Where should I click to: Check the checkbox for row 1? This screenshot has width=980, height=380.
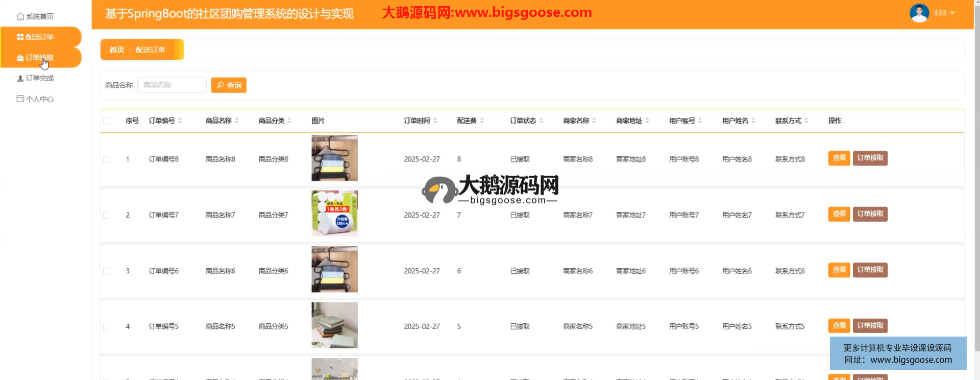click(106, 159)
